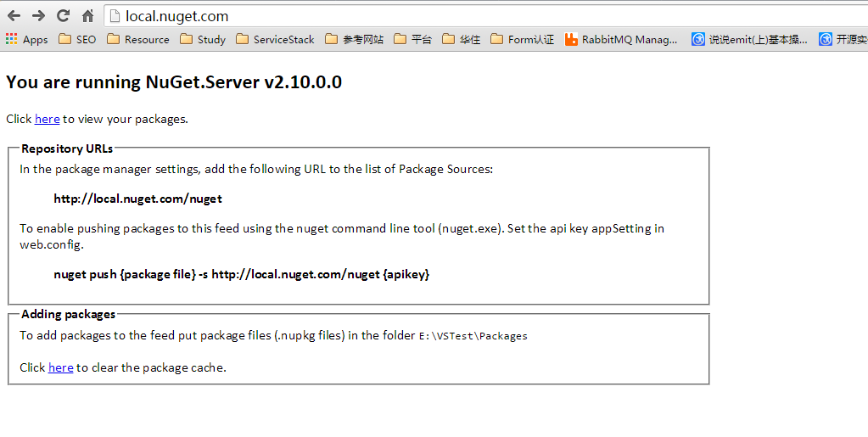Click the http://local.nuget.com/nuget repository URL text
Image resolution: width=868 pixels, height=437 pixels.
click(137, 199)
